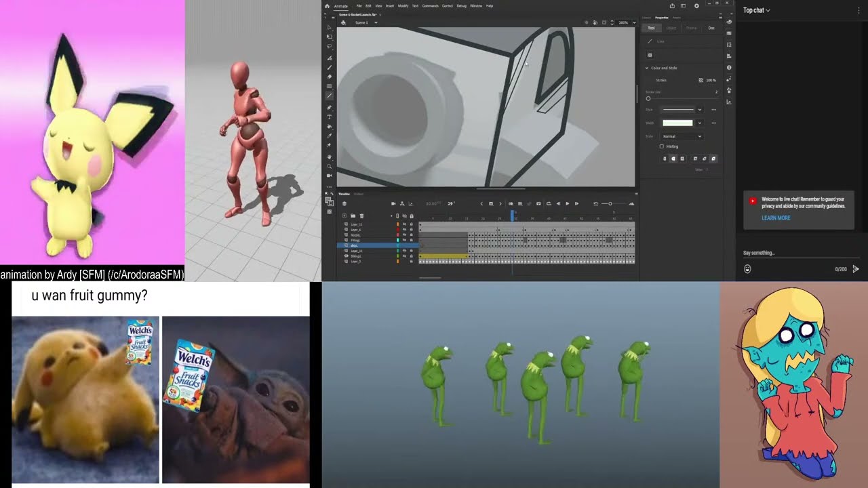Select the Lasso tool in Animate toolbar
The width and height of the screenshot is (868, 488).
(x=329, y=46)
